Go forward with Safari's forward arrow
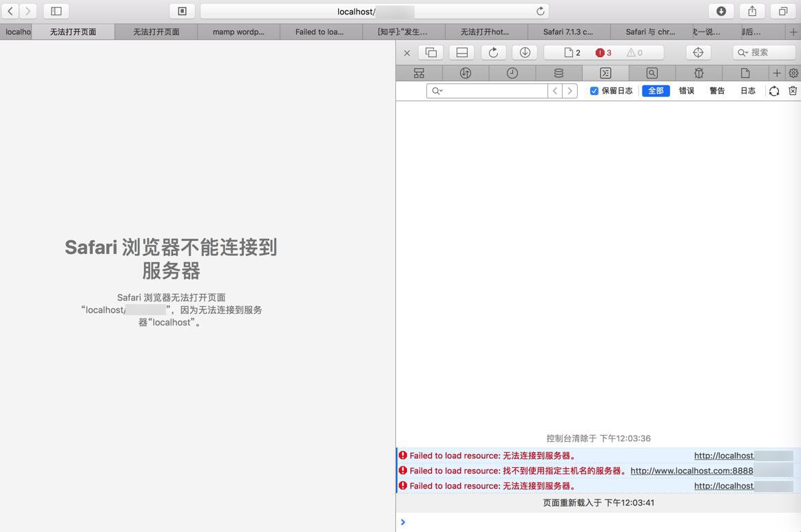801x532 pixels. (x=28, y=11)
